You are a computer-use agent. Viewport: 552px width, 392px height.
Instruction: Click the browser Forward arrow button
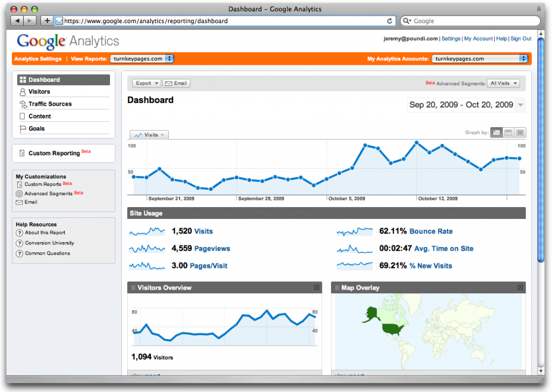[x=30, y=21]
